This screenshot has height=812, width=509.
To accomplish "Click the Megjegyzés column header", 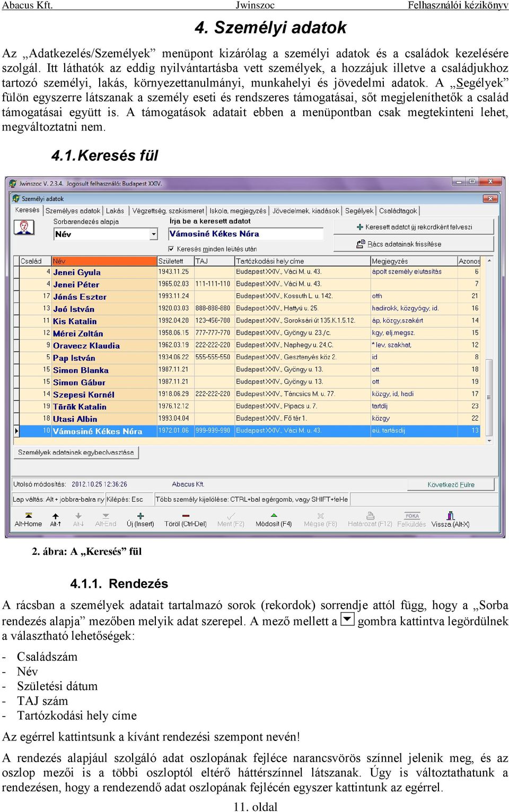I will tap(414, 261).
